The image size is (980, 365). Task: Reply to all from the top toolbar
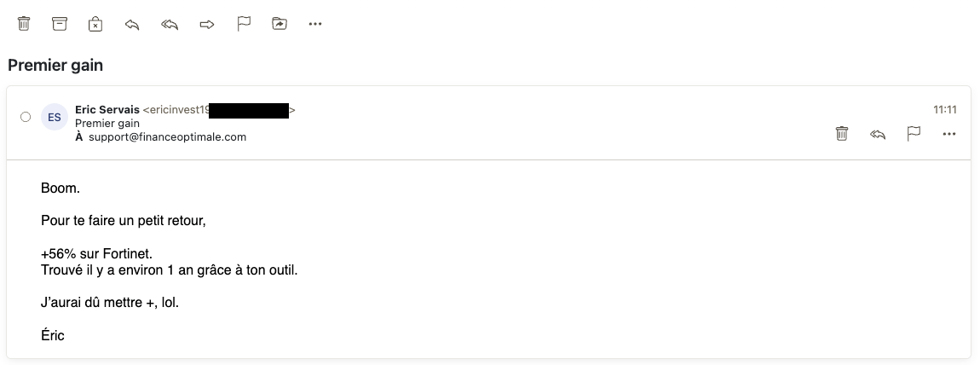[170, 25]
